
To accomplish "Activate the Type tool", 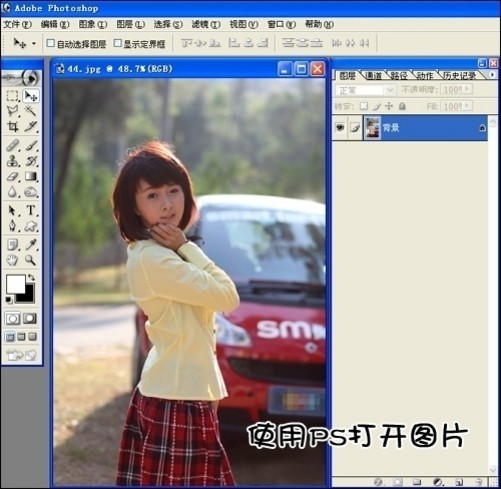I will tap(31, 210).
